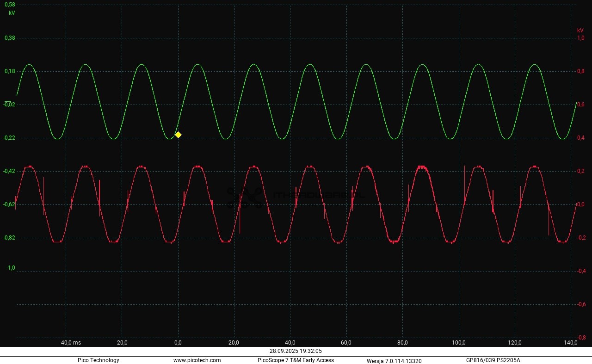Click the Wersja 7.0.114.13320 version text
The image size is (592, 364).
point(394,361)
